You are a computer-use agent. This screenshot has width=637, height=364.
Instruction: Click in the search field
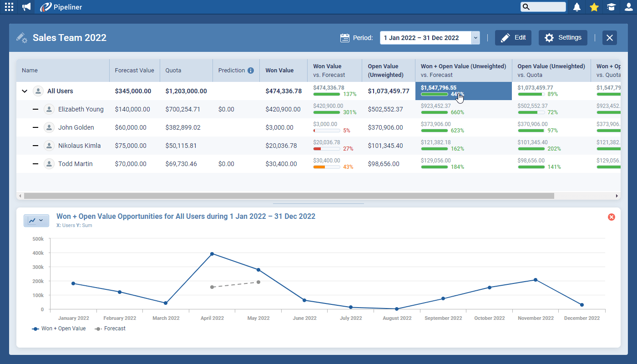tap(543, 7)
